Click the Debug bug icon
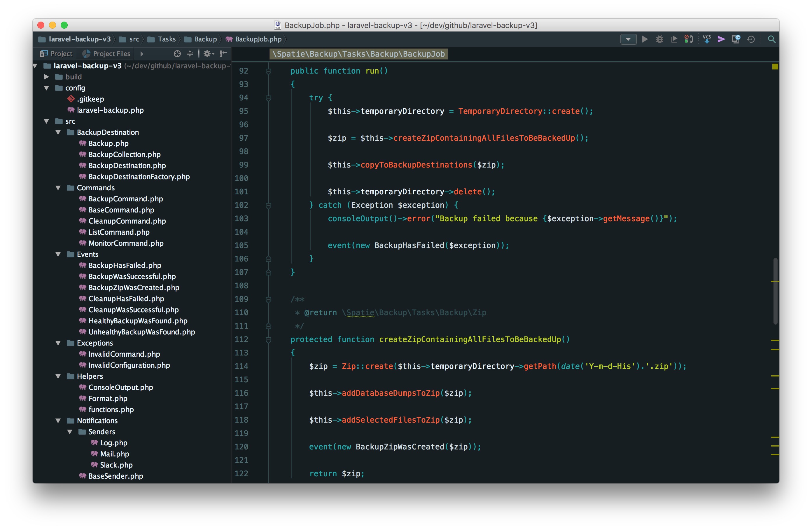 point(659,39)
